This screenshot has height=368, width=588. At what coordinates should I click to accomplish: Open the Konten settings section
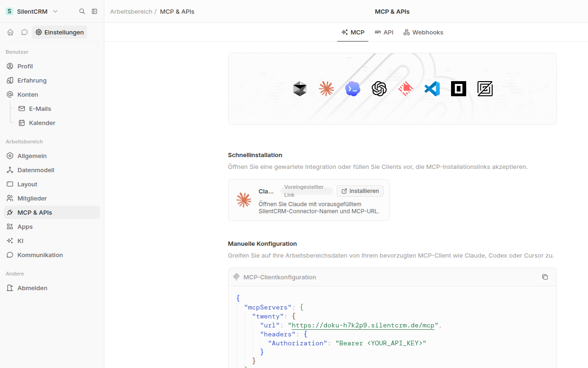(52, 94)
